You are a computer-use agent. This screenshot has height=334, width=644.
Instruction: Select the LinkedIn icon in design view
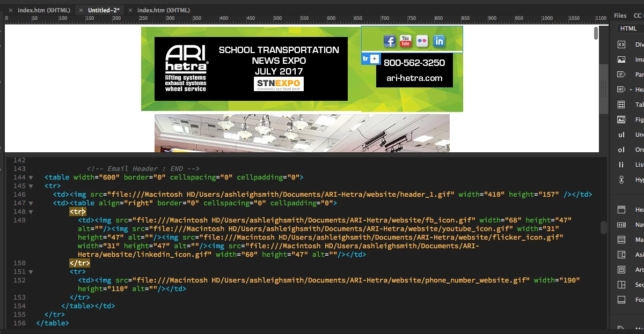pos(439,41)
